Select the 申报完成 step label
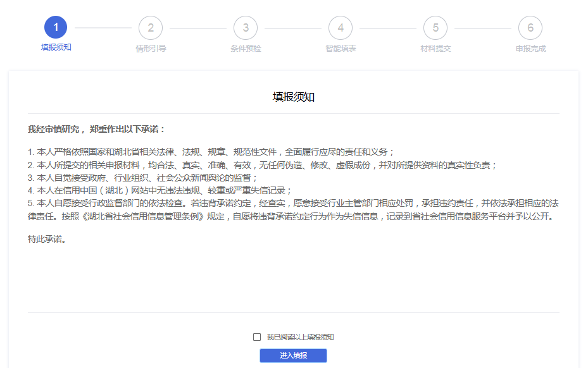Screen dimensions: 588x368 tap(530, 47)
